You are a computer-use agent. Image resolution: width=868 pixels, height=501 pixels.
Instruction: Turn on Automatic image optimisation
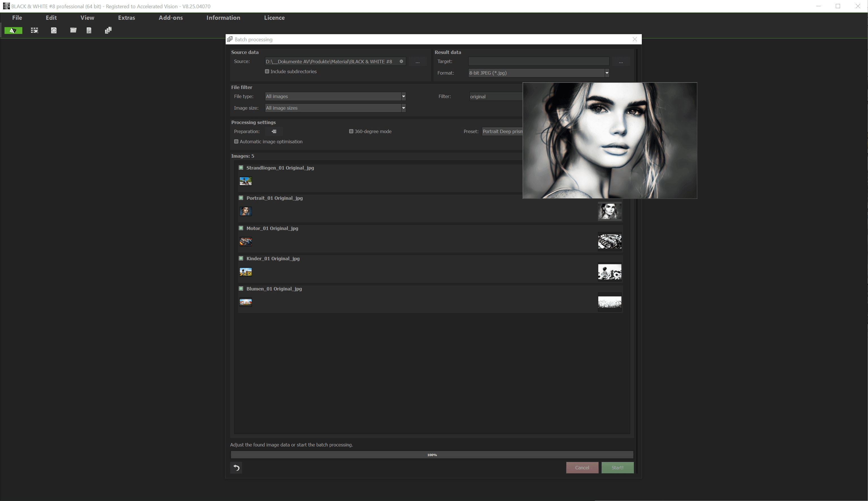[x=236, y=141]
